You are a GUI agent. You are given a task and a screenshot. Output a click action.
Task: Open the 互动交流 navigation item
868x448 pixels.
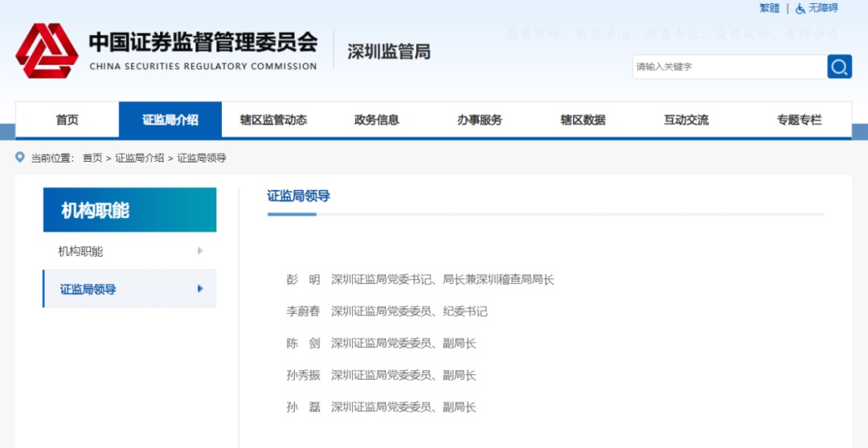click(x=686, y=120)
